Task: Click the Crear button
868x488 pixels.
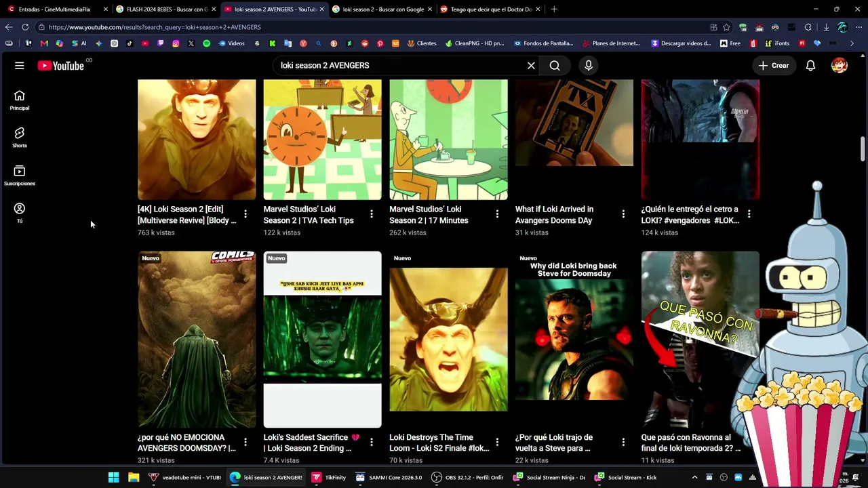Action: click(x=774, y=66)
